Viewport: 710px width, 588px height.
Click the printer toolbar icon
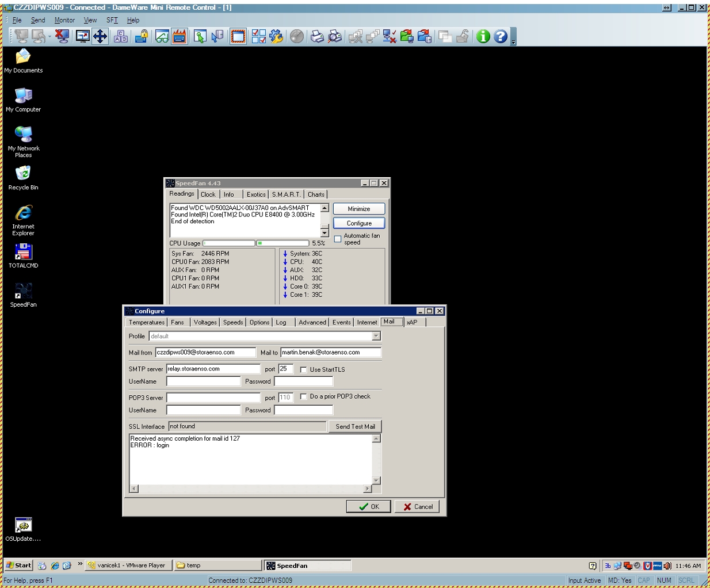click(x=317, y=36)
